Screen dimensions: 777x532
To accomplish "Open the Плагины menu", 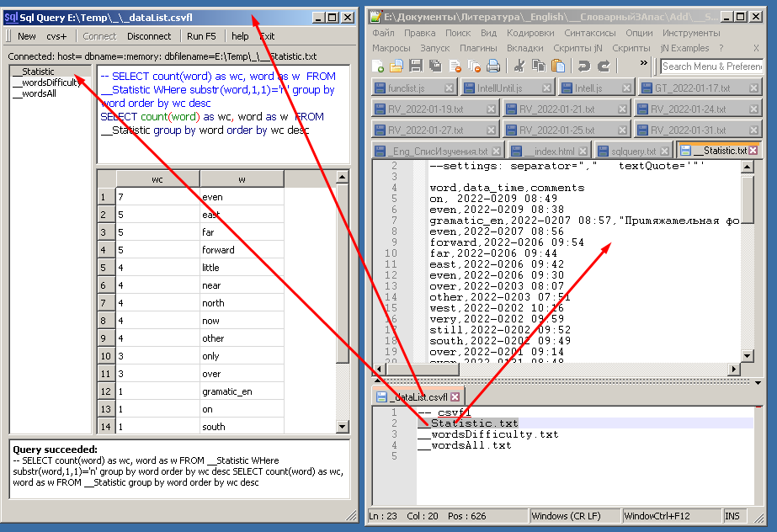I will click(478, 48).
